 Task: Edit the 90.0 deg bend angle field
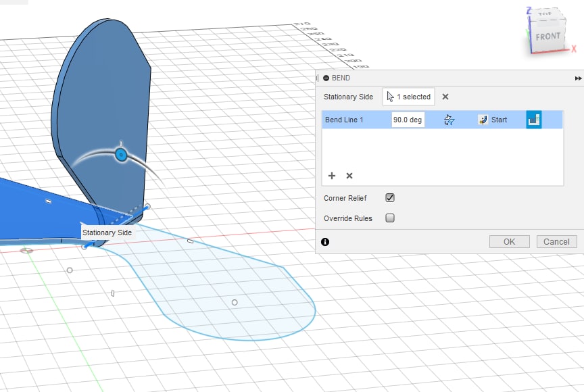408,120
